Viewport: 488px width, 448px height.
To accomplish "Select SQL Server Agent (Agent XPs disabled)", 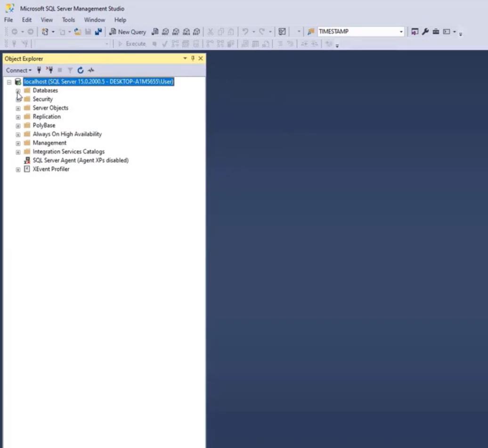I will coord(81,160).
